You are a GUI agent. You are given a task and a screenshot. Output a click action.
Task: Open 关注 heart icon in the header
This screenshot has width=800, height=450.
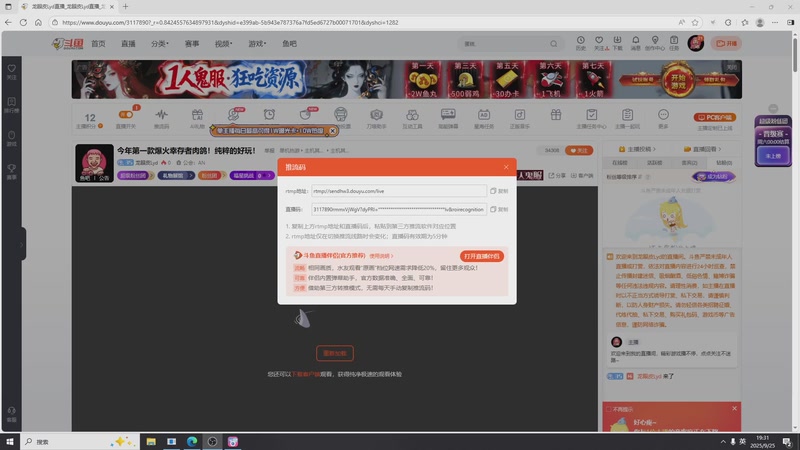pos(599,43)
